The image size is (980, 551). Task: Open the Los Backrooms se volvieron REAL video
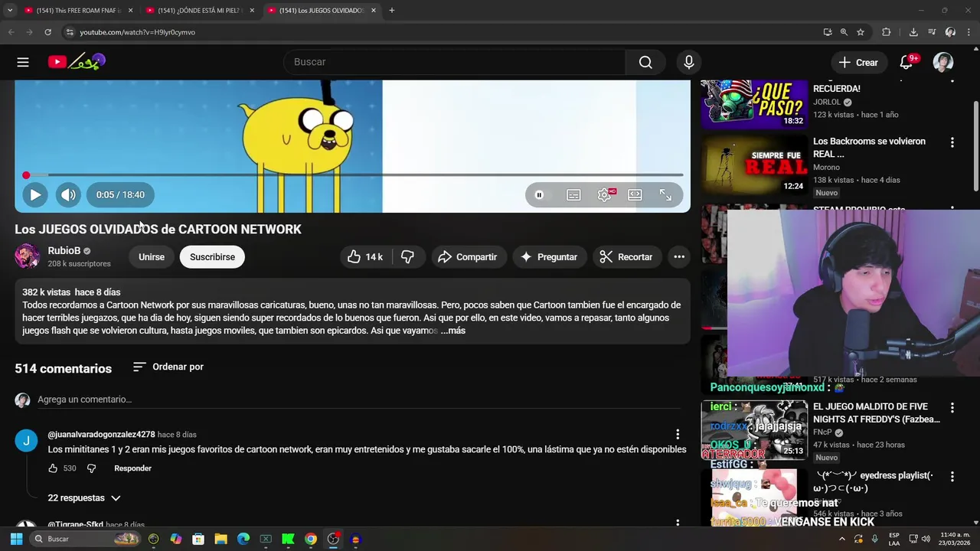754,165
